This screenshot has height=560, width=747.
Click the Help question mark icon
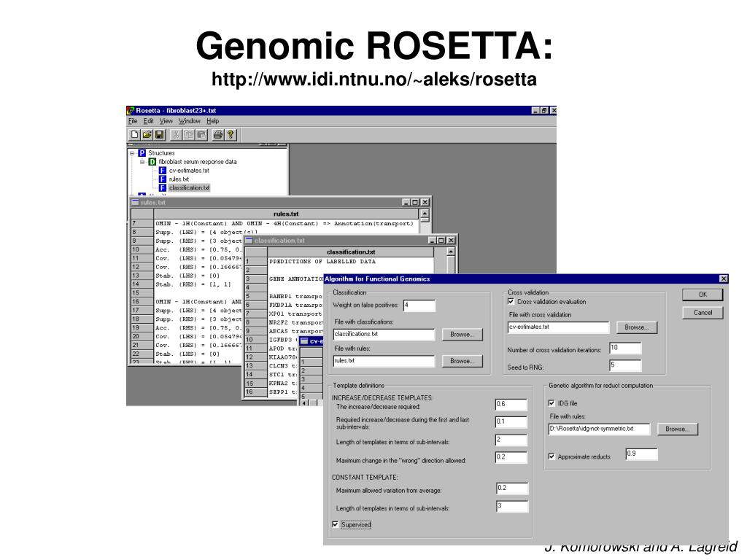231,135
